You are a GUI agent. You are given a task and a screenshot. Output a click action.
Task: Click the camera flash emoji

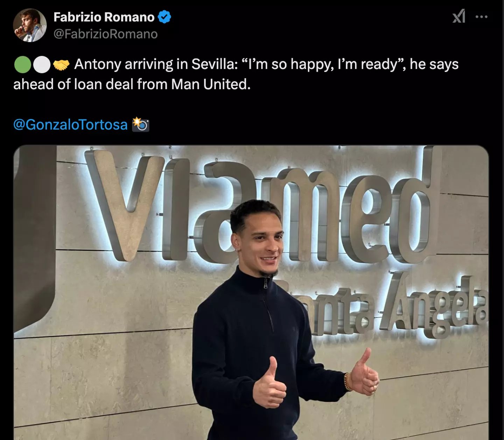141,125
